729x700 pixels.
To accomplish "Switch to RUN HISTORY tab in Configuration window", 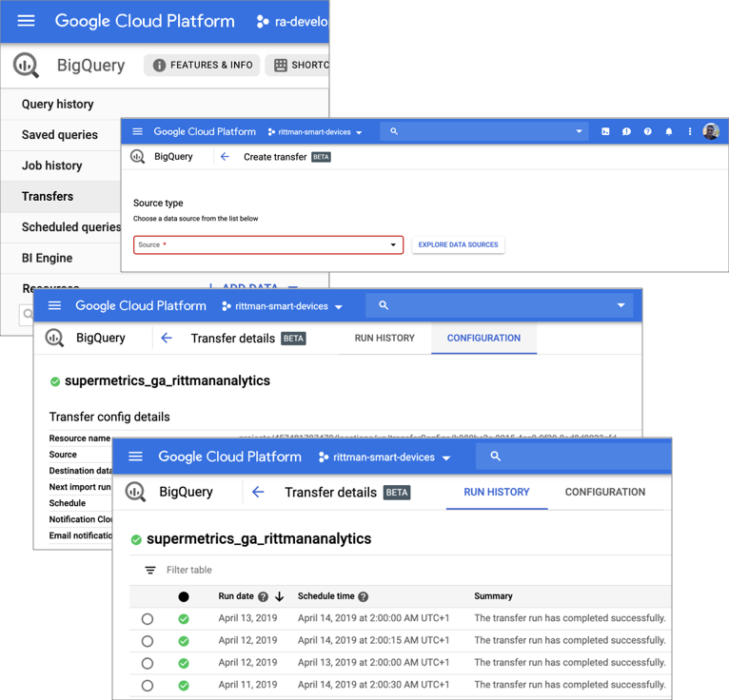I will tap(384, 339).
